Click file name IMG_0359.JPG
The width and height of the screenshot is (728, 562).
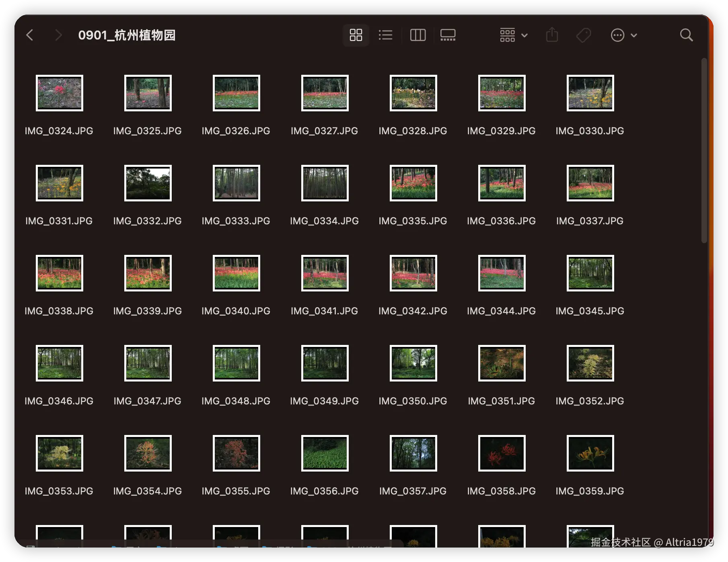click(x=590, y=491)
